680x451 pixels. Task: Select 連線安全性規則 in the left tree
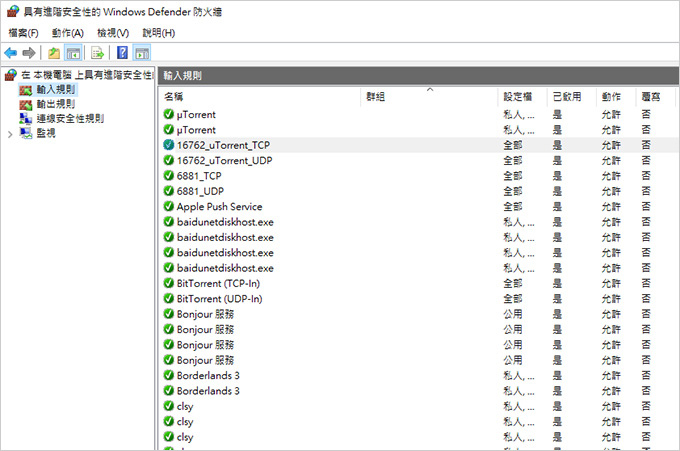(70, 118)
